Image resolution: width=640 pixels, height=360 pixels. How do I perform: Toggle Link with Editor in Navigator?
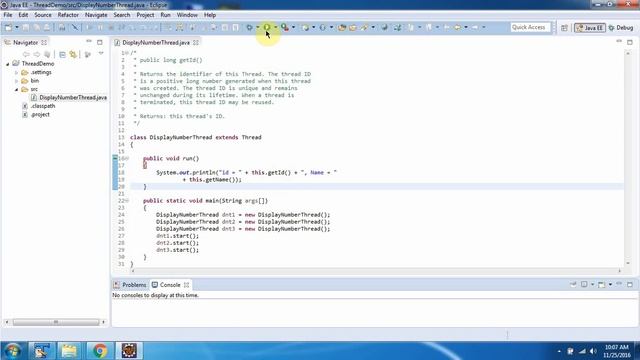point(73,54)
